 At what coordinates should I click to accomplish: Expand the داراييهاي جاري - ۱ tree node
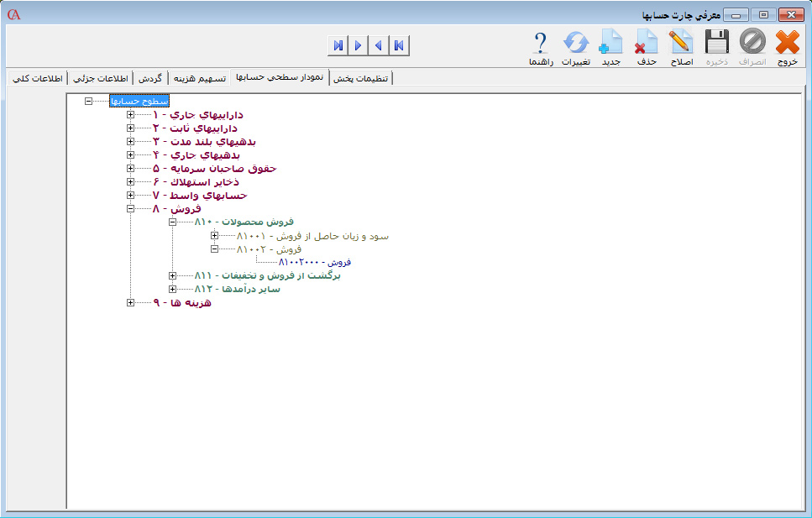(130, 114)
